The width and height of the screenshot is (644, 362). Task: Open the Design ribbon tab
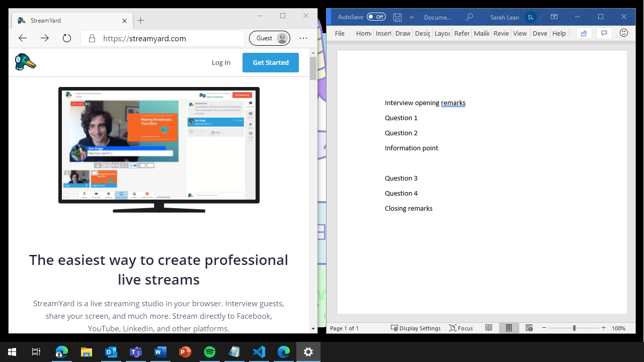coord(423,33)
